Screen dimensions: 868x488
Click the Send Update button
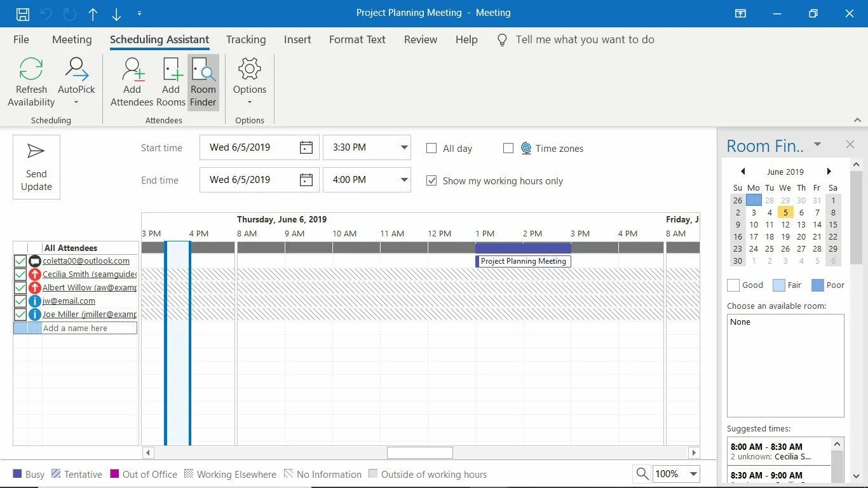(x=36, y=167)
